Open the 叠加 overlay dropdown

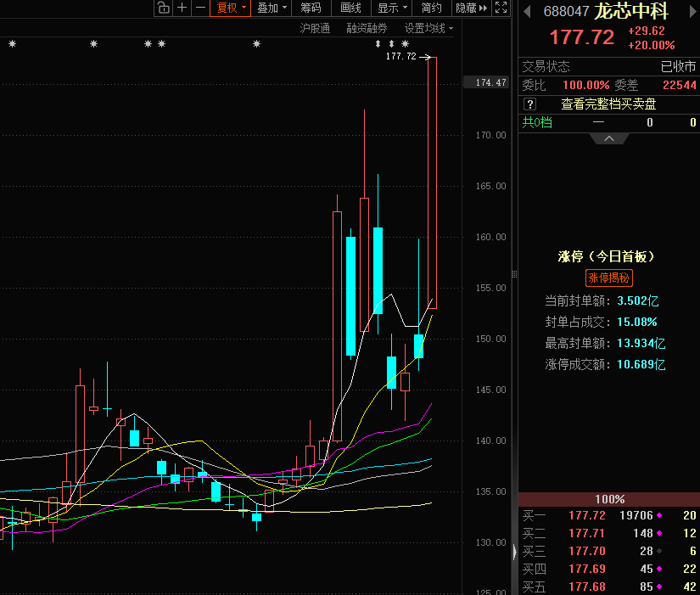272,8
